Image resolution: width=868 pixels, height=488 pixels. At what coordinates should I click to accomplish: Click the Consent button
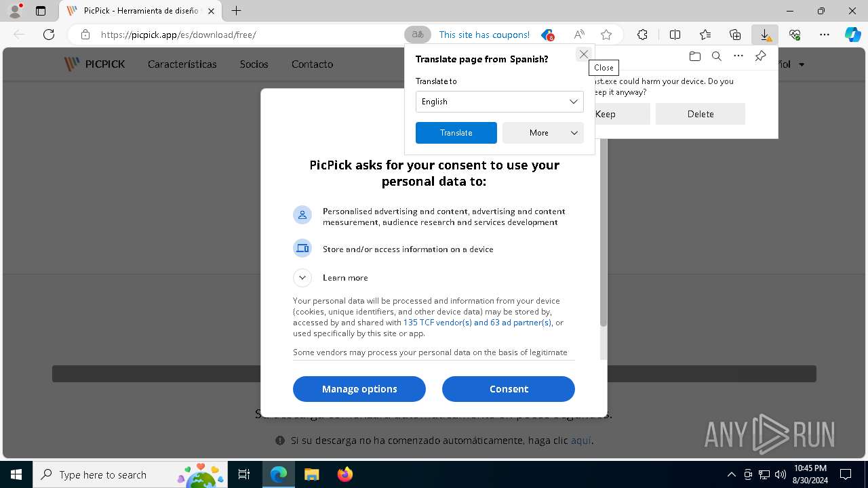pos(509,389)
